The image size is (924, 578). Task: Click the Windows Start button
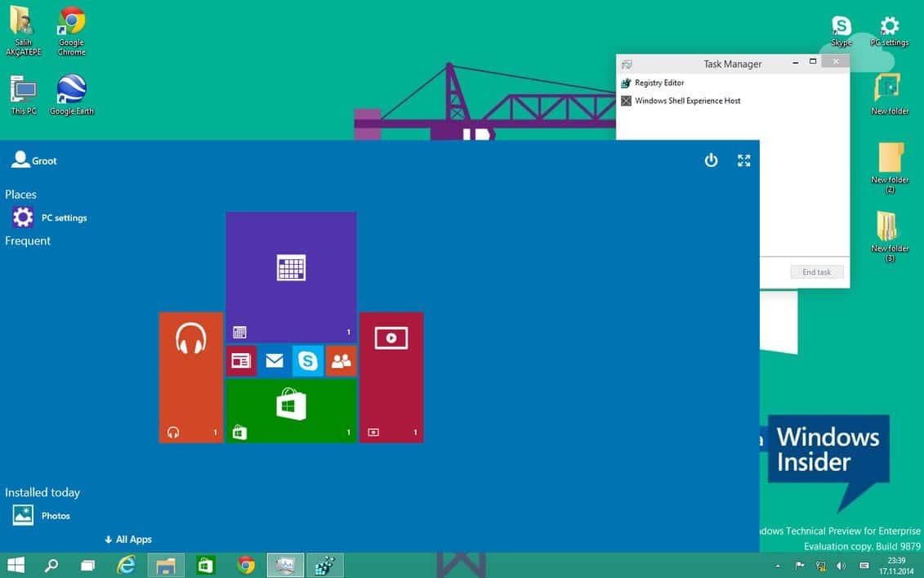coord(16,566)
